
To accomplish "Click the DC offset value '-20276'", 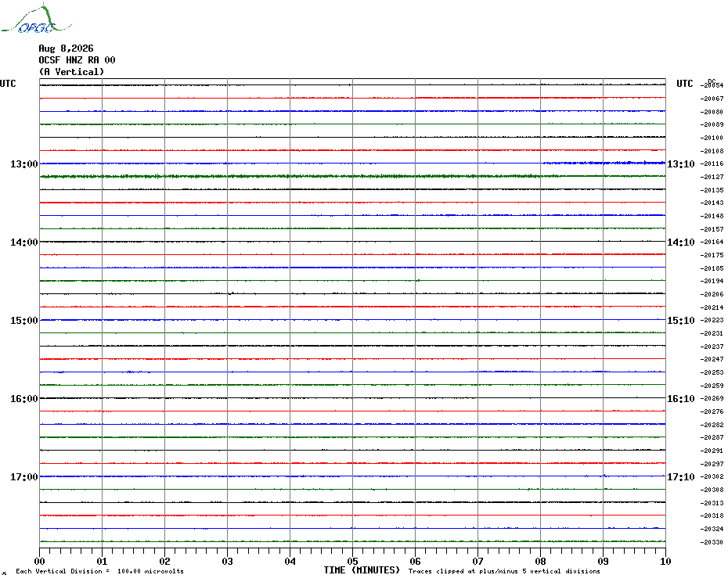I will [712, 411].
